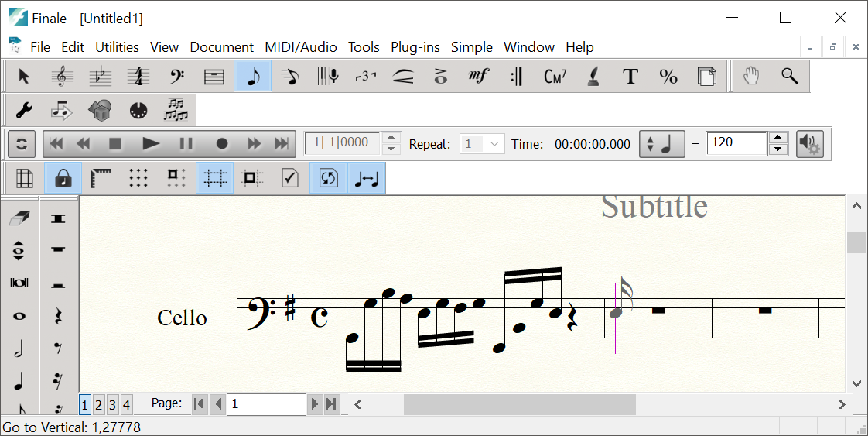
Task: Open the Plug-ins menu
Action: (415, 47)
